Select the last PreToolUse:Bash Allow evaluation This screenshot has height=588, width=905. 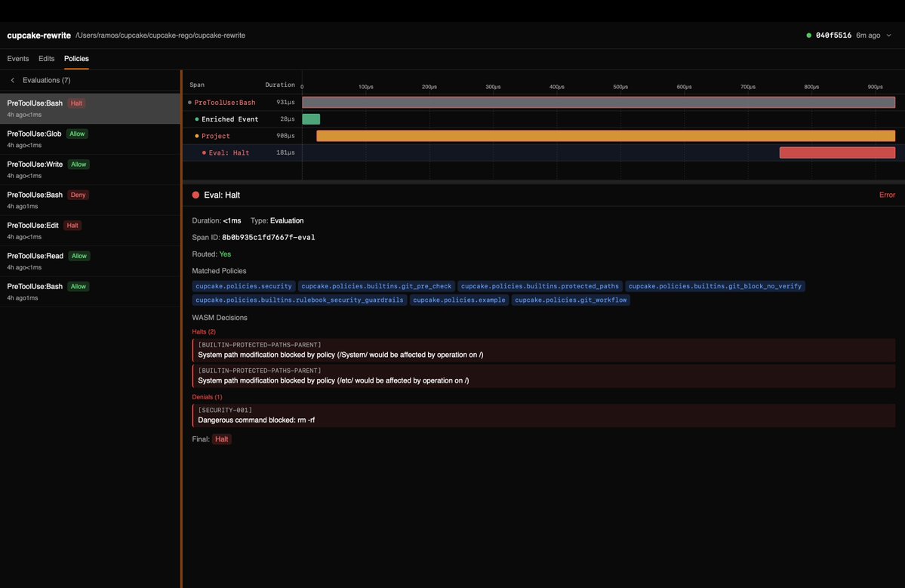90,292
